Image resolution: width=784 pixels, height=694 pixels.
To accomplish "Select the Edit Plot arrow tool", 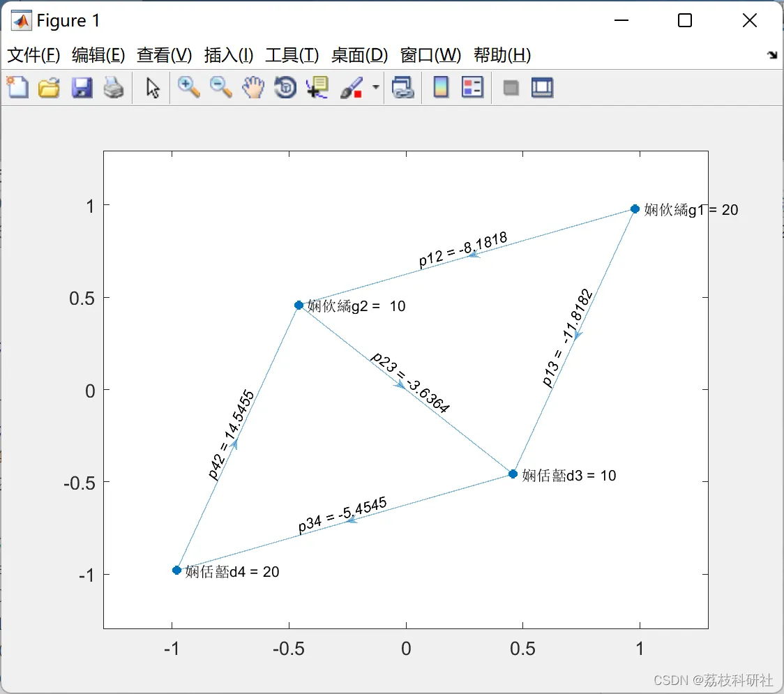I will [x=153, y=88].
